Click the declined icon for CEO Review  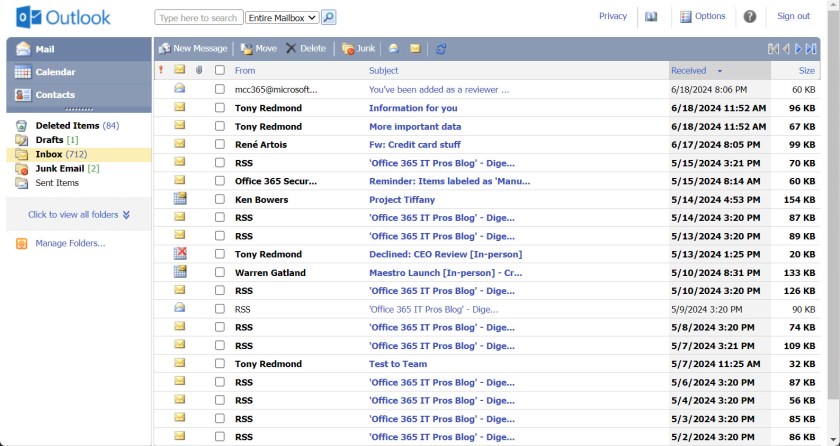pos(180,253)
